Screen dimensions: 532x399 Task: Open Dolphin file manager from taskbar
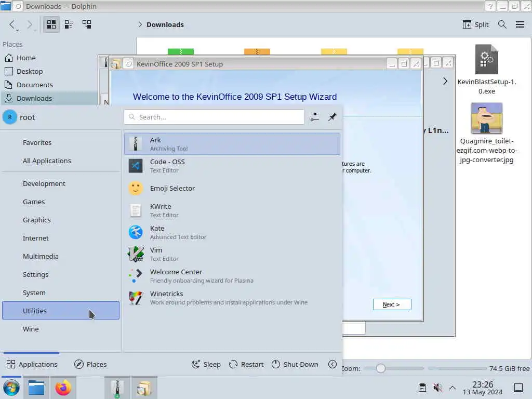pyautogui.click(x=36, y=388)
